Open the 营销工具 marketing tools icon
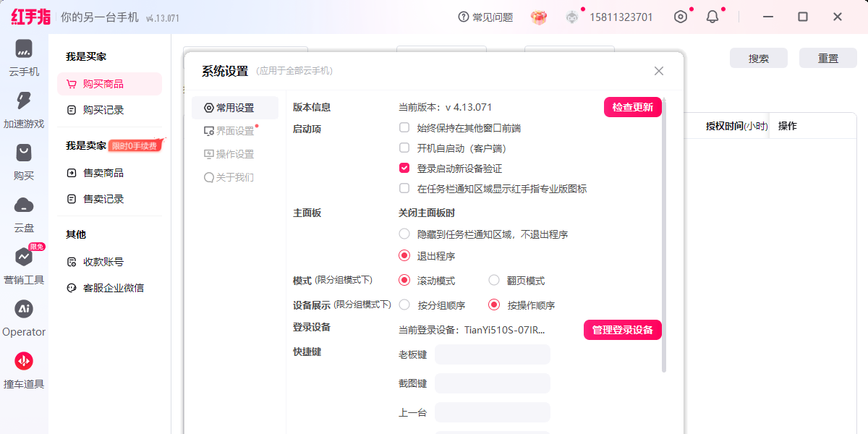Image resolution: width=868 pixels, height=434 pixels. tap(24, 257)
